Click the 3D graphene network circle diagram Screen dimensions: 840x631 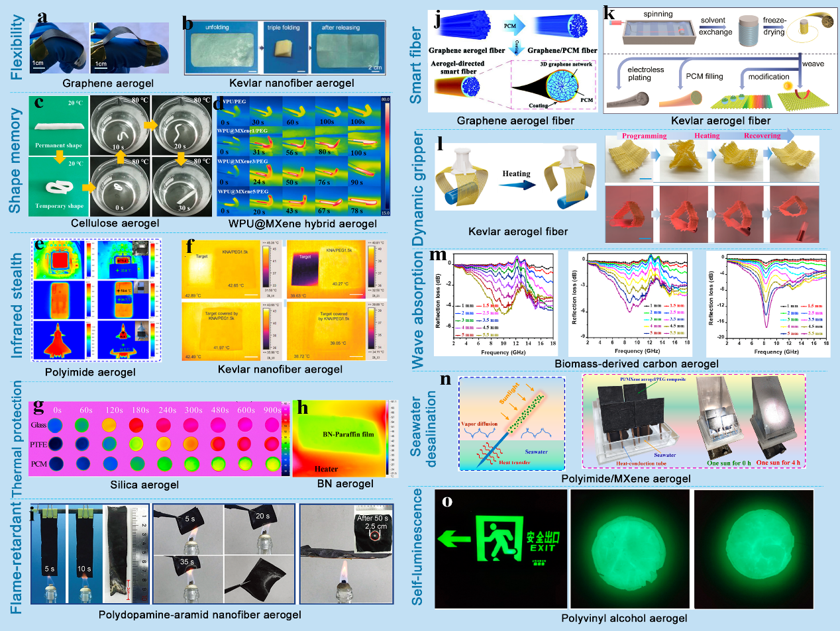point(562,85)
